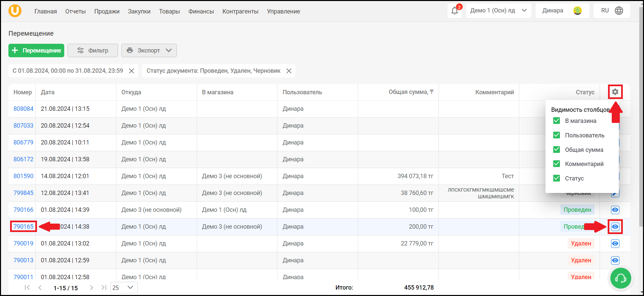Open the Управление menu
The width and height of the screenshot is (644, 296).
tap(283, 11)
